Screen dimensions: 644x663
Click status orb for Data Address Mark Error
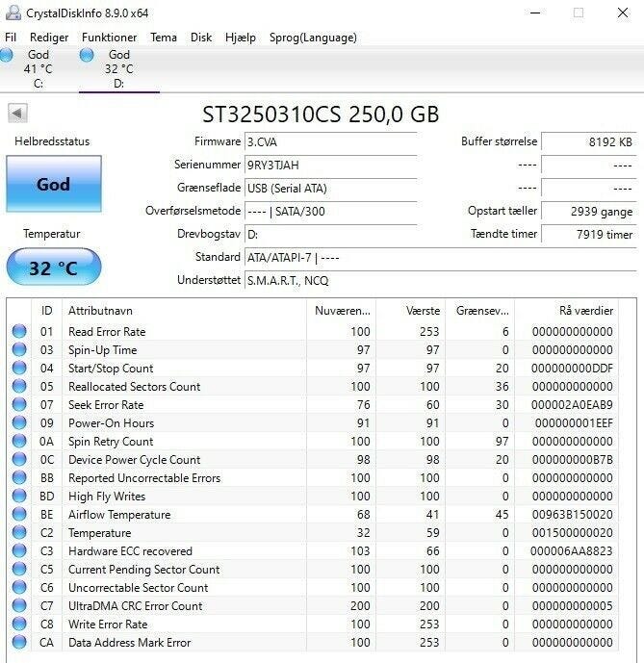19,643
